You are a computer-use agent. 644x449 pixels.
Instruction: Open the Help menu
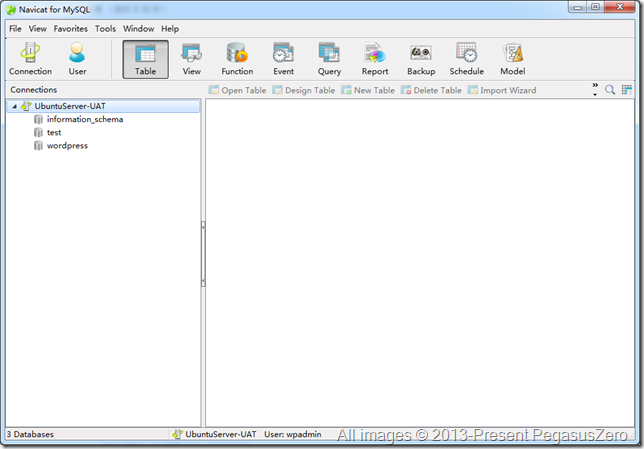pyautogui.click(x=170, y=29)
